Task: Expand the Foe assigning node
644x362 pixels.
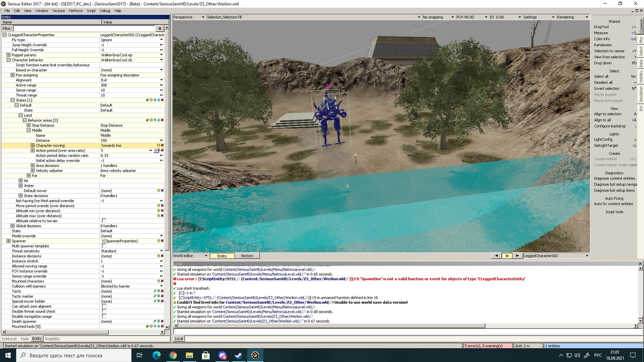Action: pos(13,75)
